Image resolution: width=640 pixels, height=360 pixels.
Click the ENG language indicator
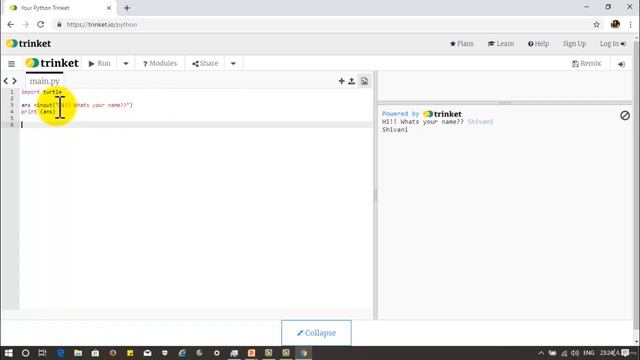coord(589,353)
